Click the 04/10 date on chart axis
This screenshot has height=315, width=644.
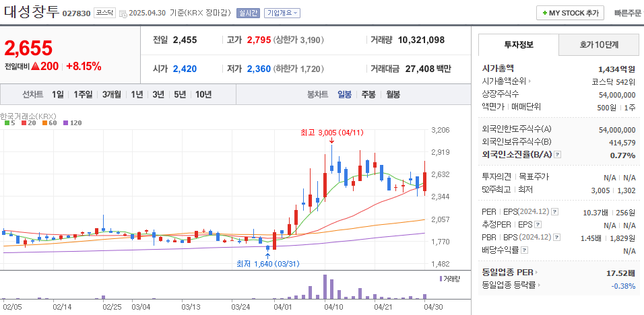click(333, 306)
